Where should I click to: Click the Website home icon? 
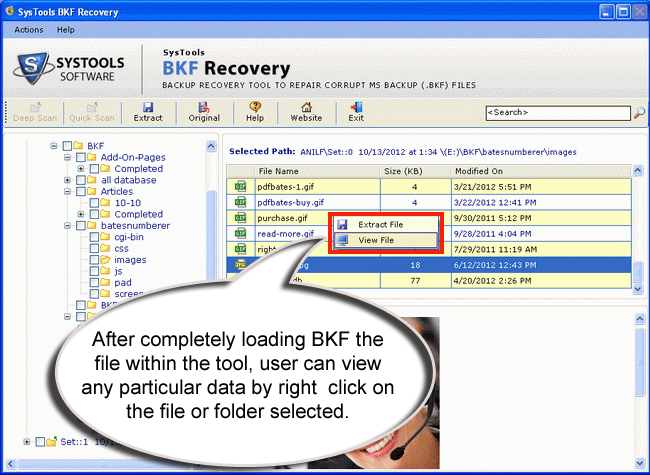pos(306,111)
